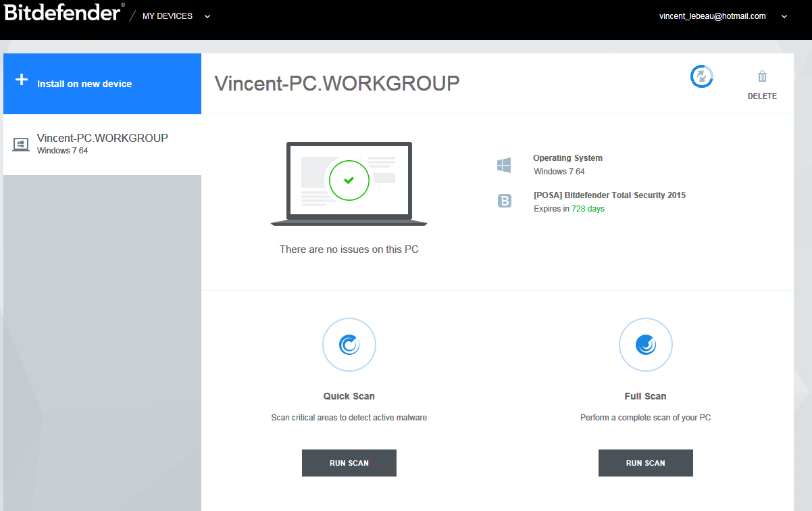
Task: Click the Vincent-PC.WORKGROUP page heading
Action: click(x=337, y=83)
